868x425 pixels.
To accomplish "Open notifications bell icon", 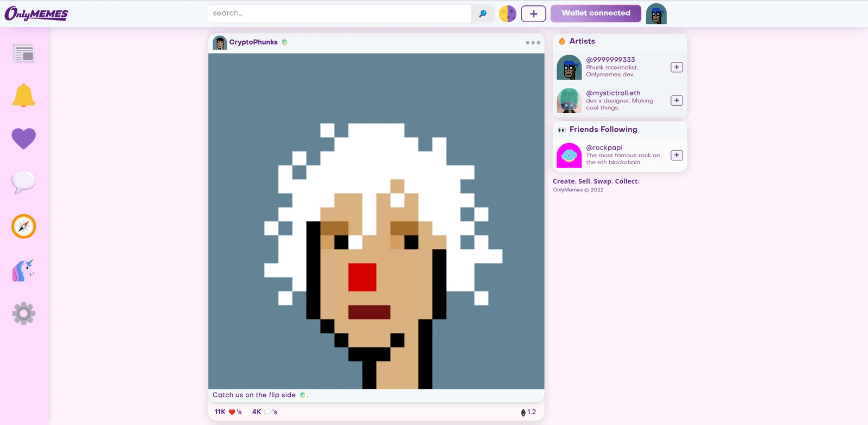I will pyautogui.click(x=24, y=96).
